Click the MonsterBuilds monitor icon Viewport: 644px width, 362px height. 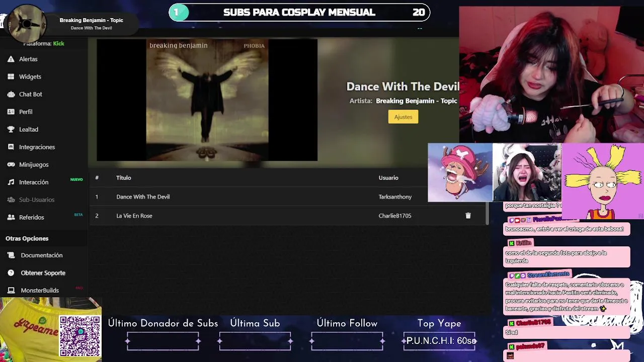pyautogui.click(x=11, y=291)
